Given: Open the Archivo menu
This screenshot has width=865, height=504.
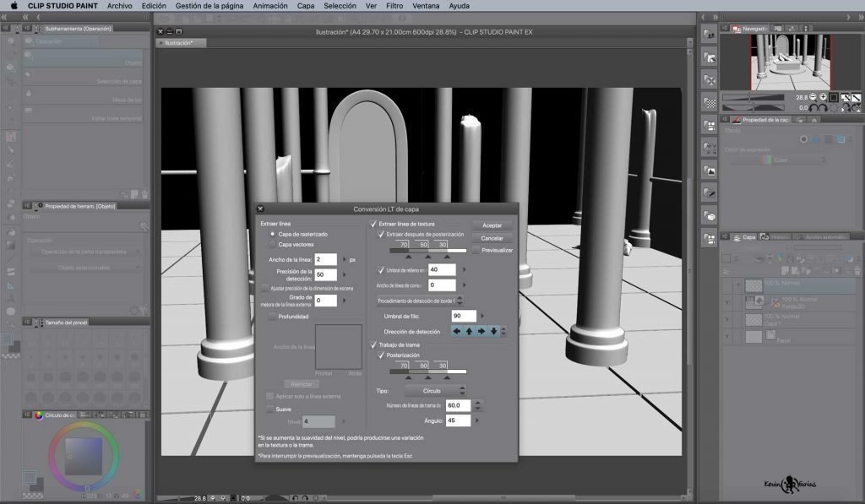Looking at the screenshot, I should coord(119,6).
